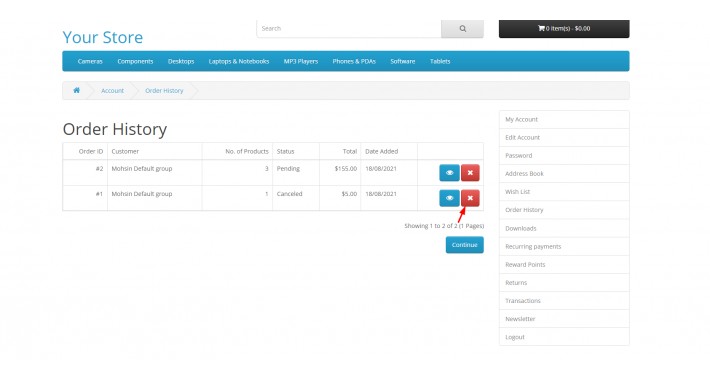The image size is (710, 380).
Task: Click the Order History page heading
Action: coord(115,129)
